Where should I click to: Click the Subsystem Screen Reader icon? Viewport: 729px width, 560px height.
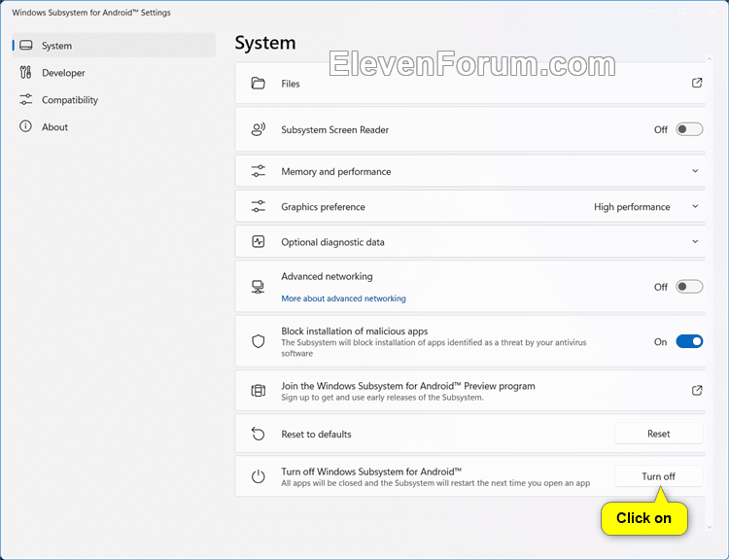(x=258, y=129)
